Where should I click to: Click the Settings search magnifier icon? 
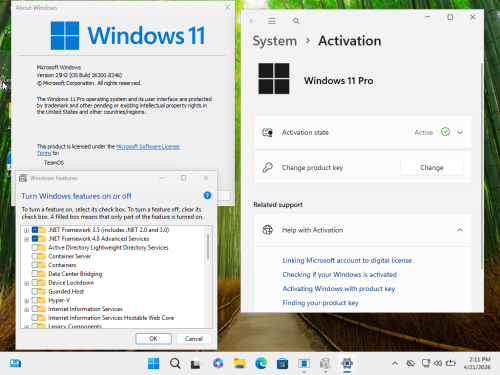point(296,21)
